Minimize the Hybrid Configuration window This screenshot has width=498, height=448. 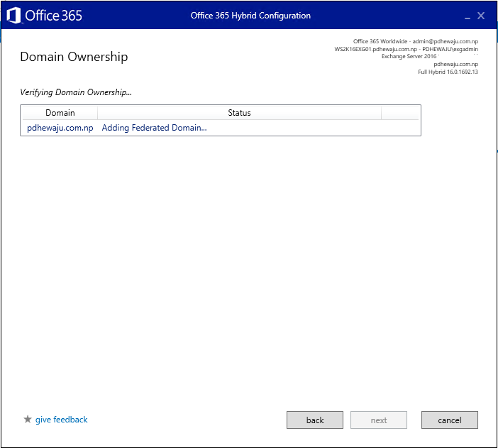click(467, 16)
